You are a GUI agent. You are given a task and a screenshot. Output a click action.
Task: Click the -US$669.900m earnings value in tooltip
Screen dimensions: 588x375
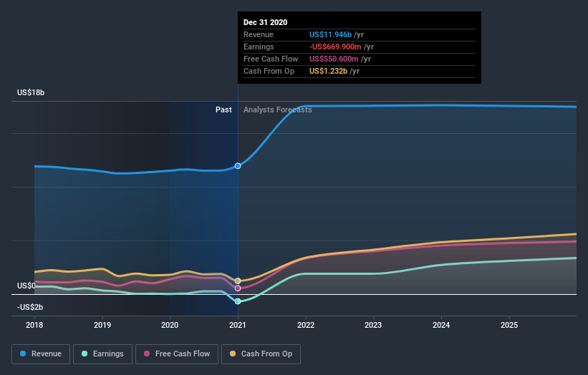click(335, 47)
